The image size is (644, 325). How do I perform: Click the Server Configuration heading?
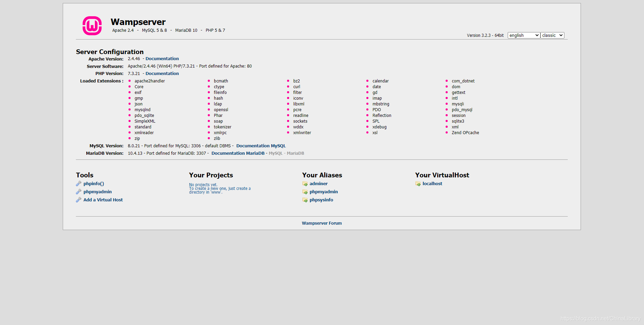click(x=110, y=52)
